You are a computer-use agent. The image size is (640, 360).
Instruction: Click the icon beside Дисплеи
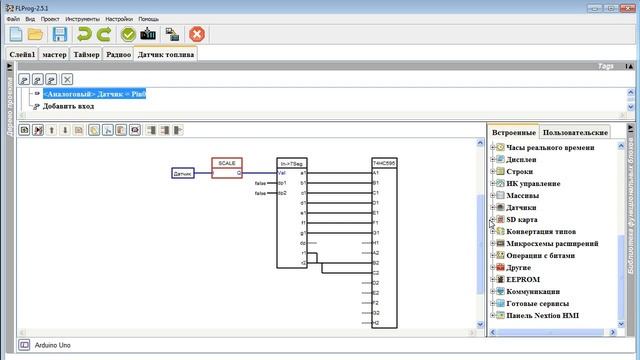point(500,159)
